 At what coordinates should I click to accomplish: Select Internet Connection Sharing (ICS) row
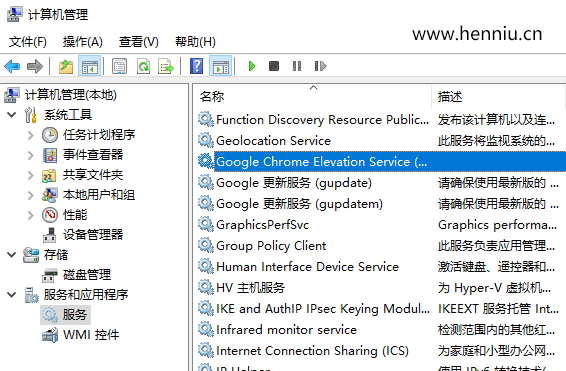(381, 350)
